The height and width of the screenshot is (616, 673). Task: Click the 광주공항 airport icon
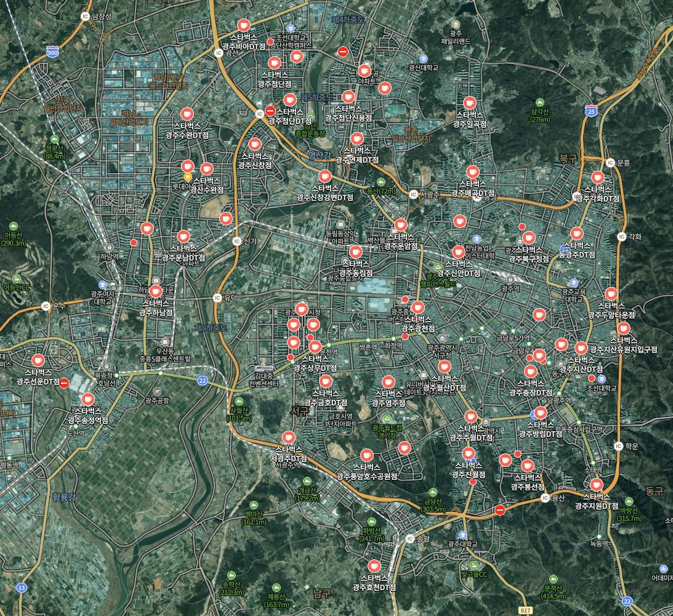point(156,391)
